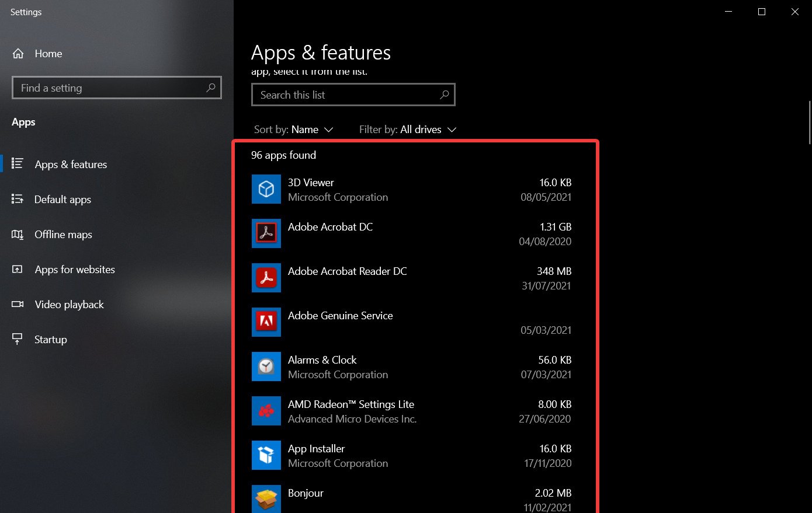Click the AMD Radeon Settings Lite icon

tap(266, 411)
